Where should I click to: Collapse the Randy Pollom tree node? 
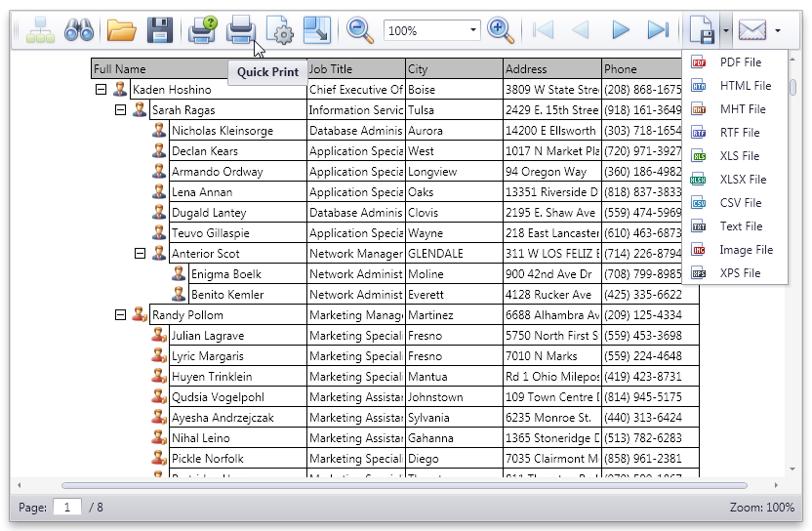[120, 315]
